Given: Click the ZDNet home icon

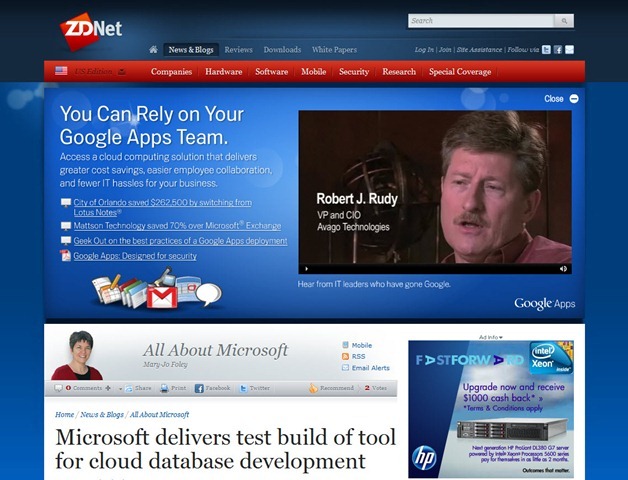Looking at the screenshot, I should coord(153,49).
